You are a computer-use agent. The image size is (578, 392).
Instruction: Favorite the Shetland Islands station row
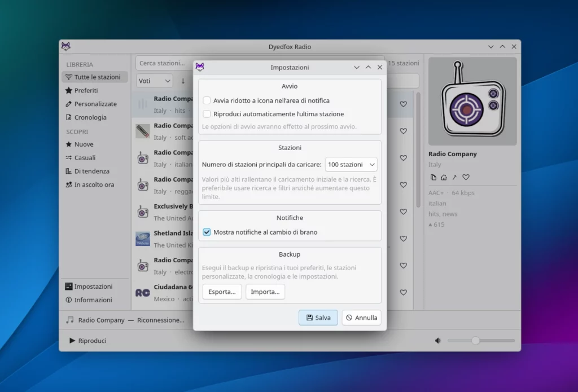pyautogui.click(x=404, y=239)
